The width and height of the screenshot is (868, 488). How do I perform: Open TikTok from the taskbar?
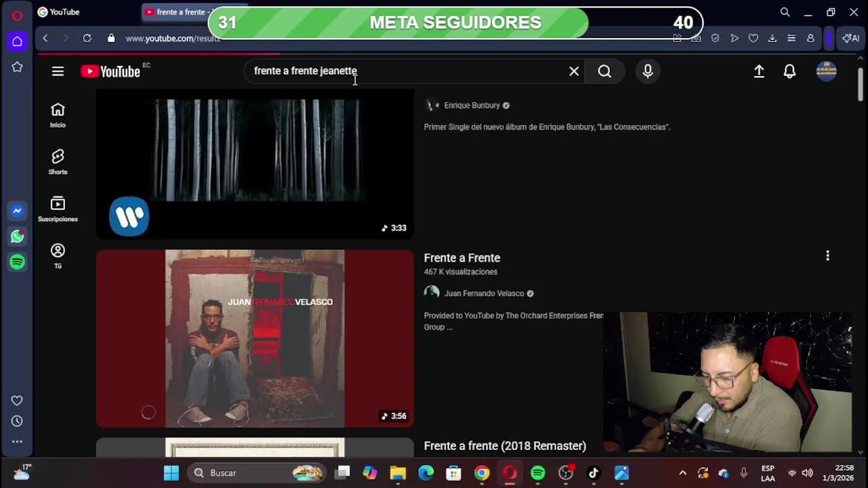click(x=594, y=472)
